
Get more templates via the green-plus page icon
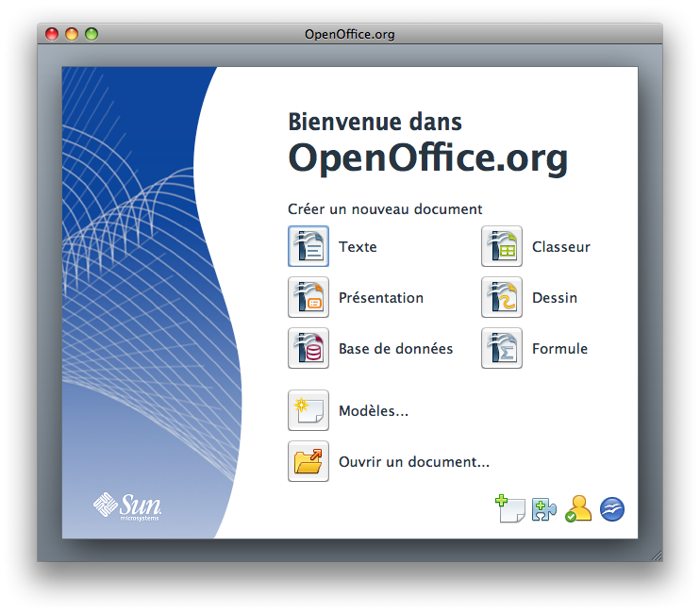click(510, 508)
